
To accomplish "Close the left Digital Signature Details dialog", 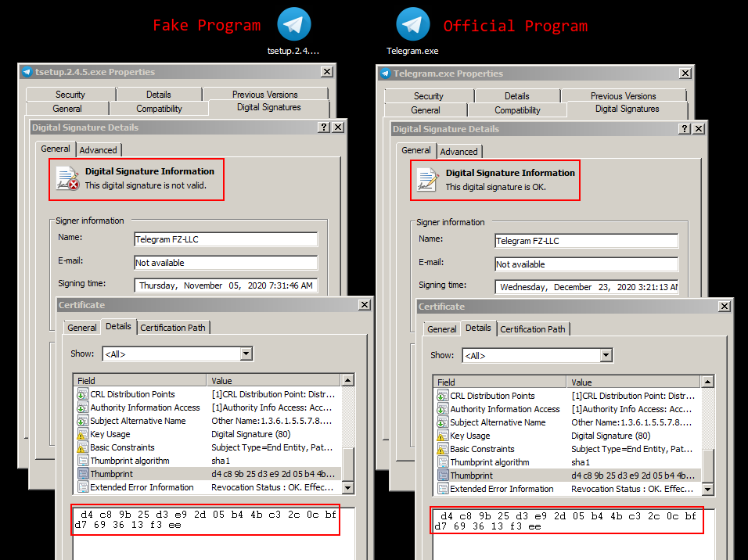I will tap(338, 127).
